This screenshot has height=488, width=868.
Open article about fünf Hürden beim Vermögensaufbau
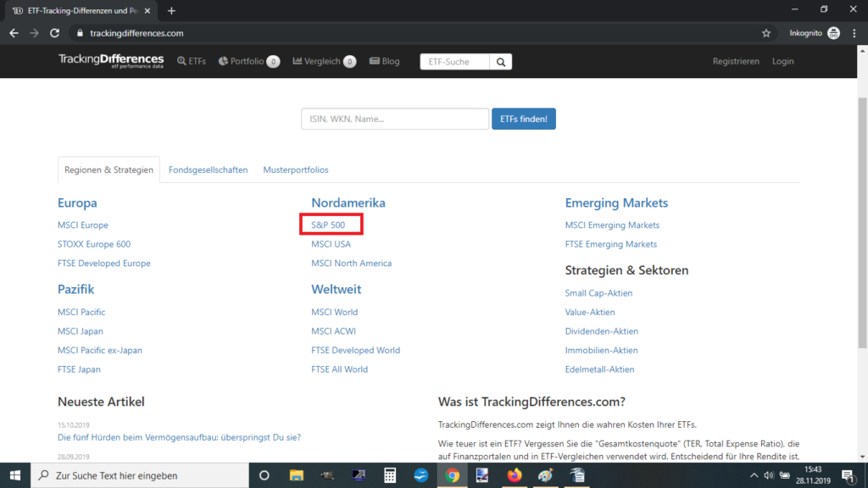coord(180,438)
